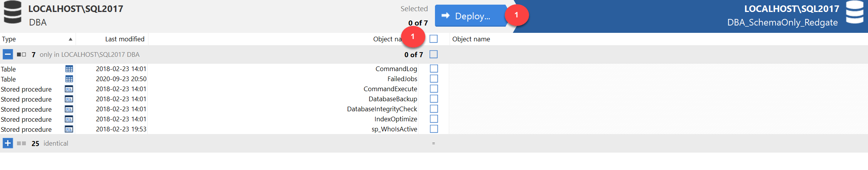
Task: Expand the 25 identical objects group
Action: (8, 143)
